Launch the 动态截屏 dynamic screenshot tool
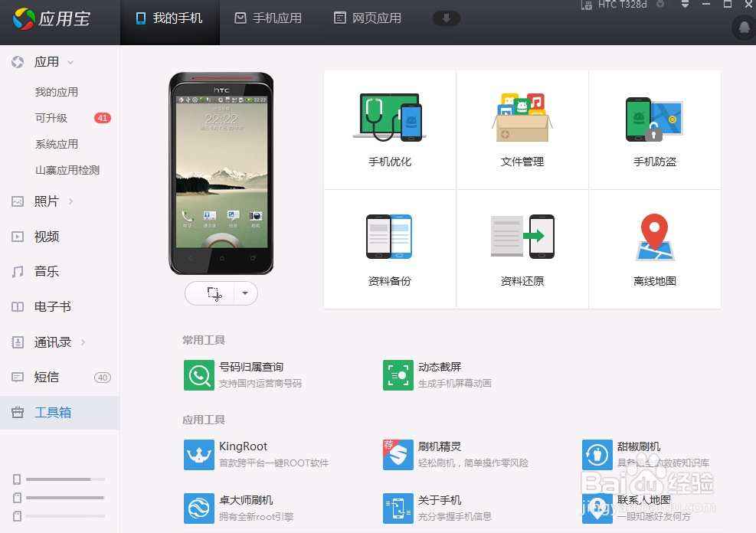This screenshot has width=756, height=533. click(x=398, y=375)
